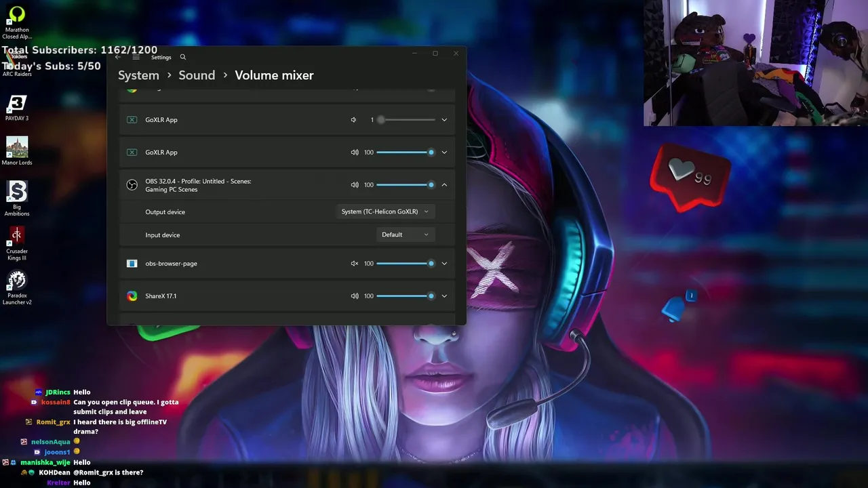The height and width of the screenshot is (488, 868).
Task: Click the "ShareX 17.1" label
Action: (161, 296)
